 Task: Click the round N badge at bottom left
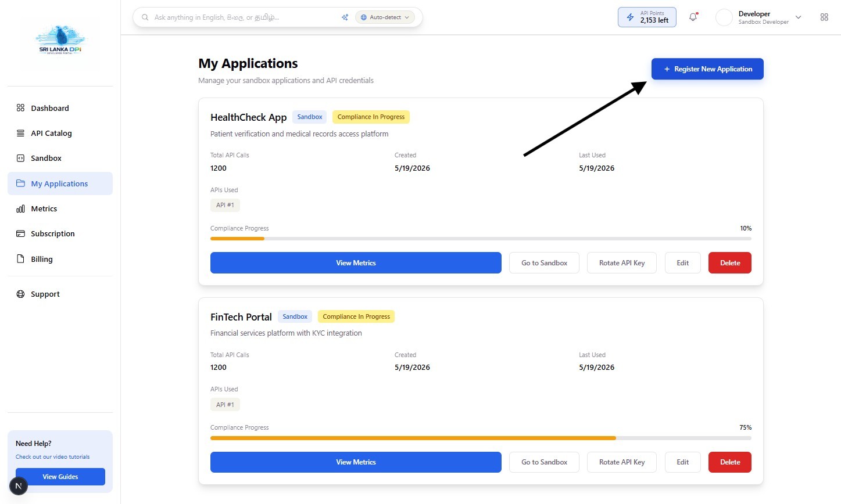(19, 487)
